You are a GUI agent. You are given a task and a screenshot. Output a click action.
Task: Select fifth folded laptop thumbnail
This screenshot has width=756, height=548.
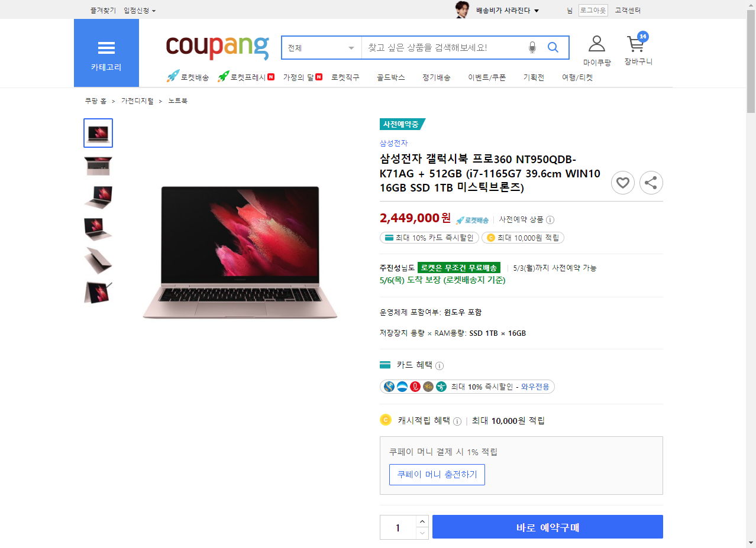[98, 260]
